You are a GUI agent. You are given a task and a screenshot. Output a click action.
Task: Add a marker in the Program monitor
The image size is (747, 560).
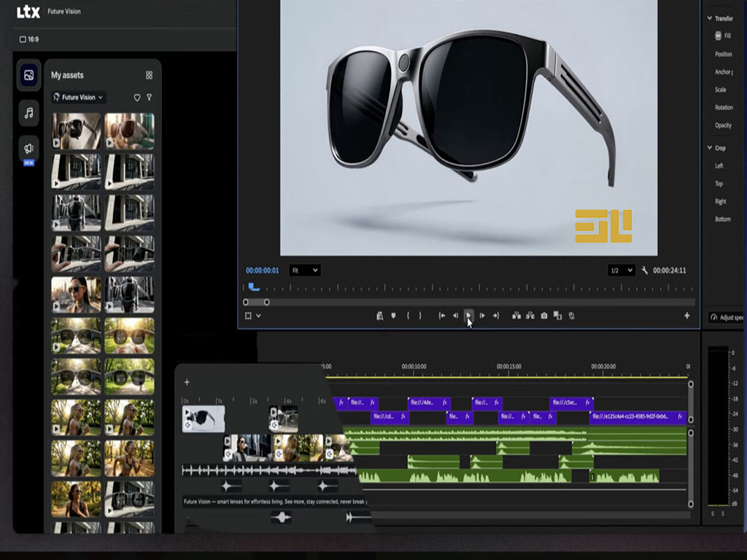point(393,316)
